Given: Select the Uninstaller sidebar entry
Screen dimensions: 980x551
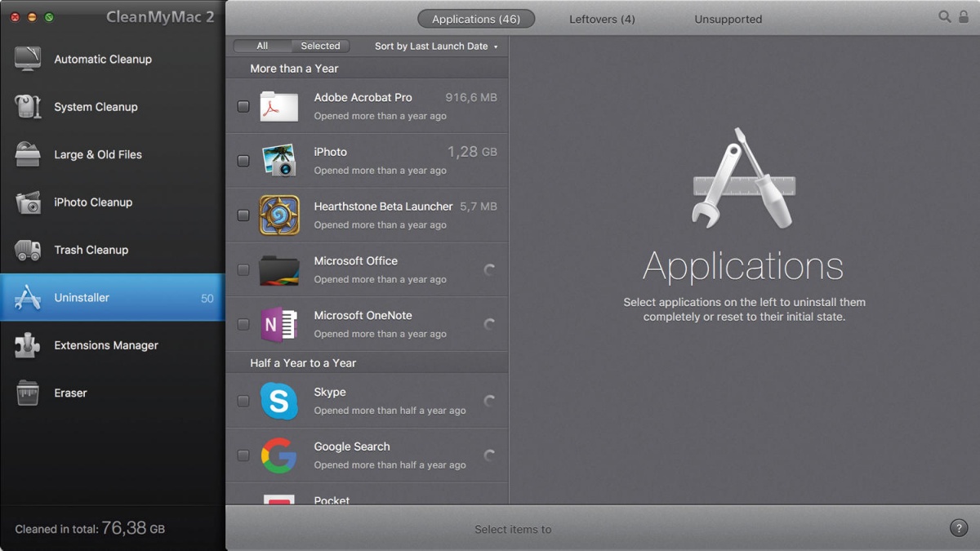Looking at the screenshot, I should [113, 298].
